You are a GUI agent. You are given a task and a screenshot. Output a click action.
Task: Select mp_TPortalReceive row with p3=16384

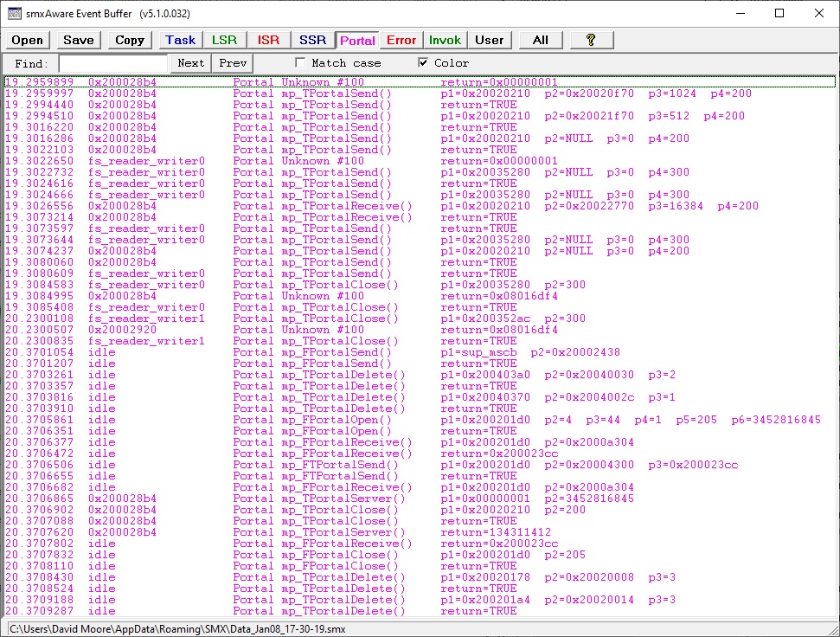(x=420, y=206)
